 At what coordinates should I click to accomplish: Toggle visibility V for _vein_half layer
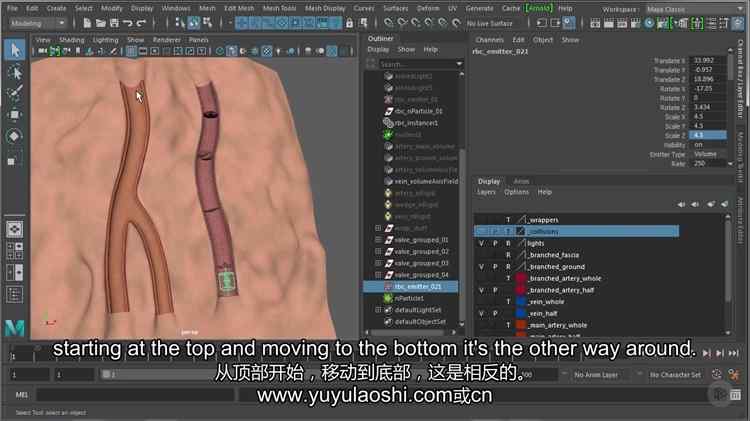click(481, 313)
